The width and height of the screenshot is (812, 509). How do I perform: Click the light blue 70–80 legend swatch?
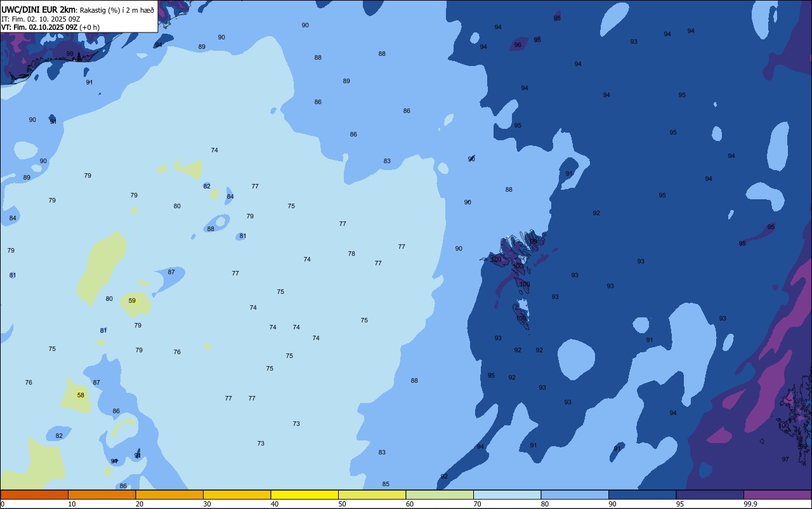point(507,494)
